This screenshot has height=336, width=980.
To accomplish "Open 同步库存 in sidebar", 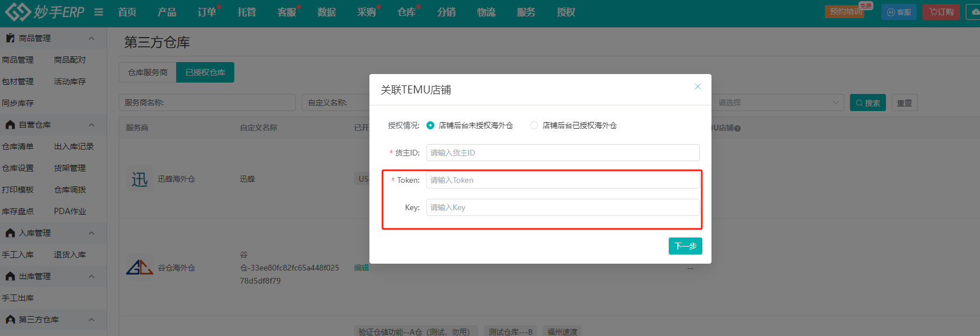I will click(18, 103).
